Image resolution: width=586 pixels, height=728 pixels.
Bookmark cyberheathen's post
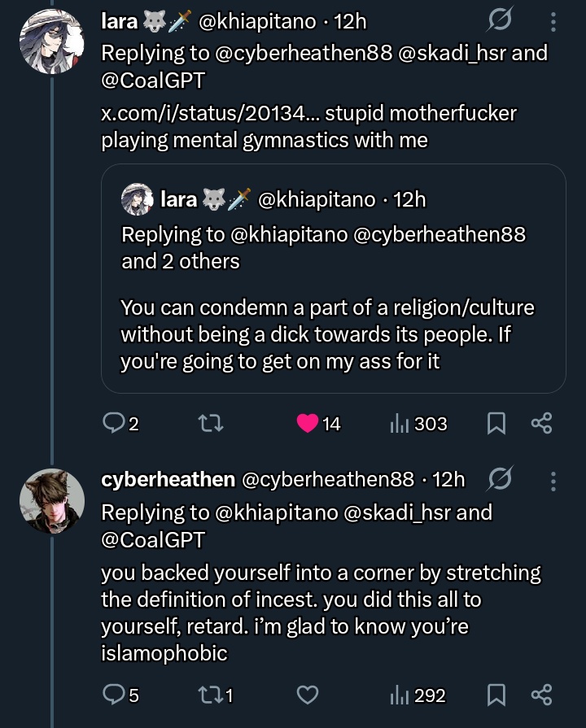point(496,695)
